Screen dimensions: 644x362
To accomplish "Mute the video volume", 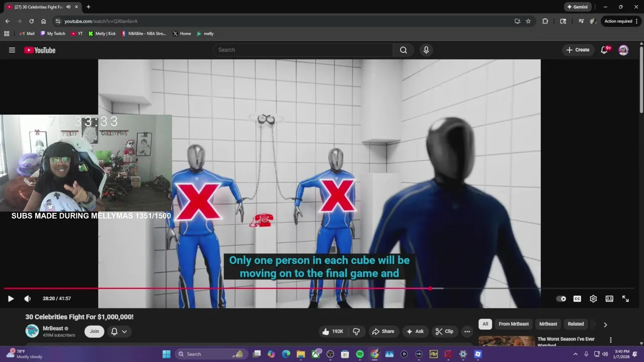I will coord(27,299).
